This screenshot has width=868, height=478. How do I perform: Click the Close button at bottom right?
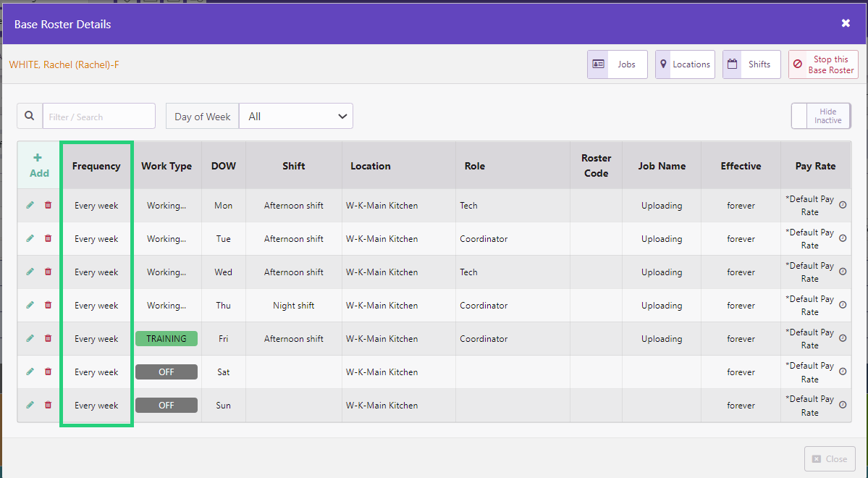[x=830, y=458]
